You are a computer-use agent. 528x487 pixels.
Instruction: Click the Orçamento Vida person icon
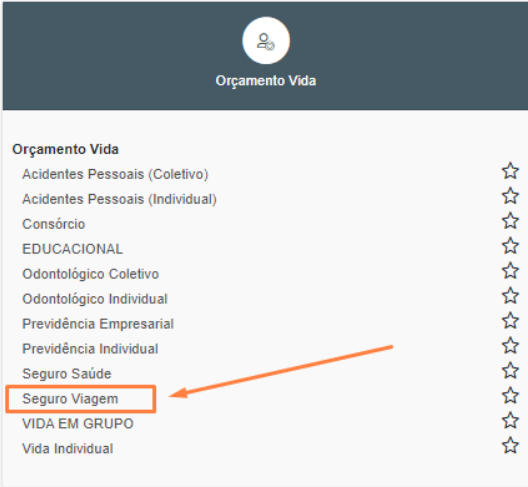(266, 41)
